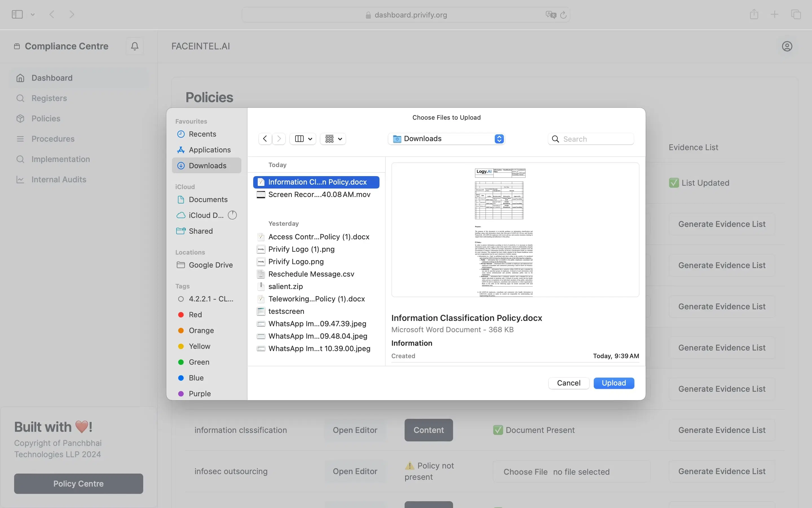Click the dialog Search field
Viewport: 812px width, 508px height.
[x=591, y=139]
